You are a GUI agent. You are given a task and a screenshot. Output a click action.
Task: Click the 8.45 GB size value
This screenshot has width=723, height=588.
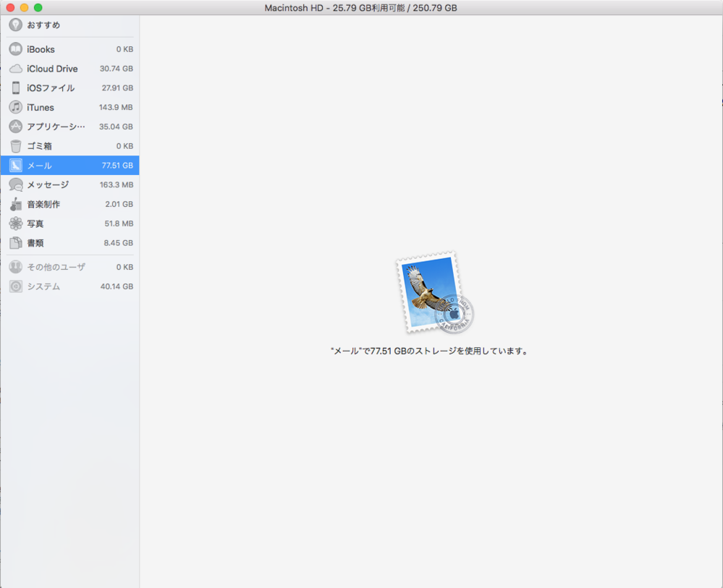(118, 243)
